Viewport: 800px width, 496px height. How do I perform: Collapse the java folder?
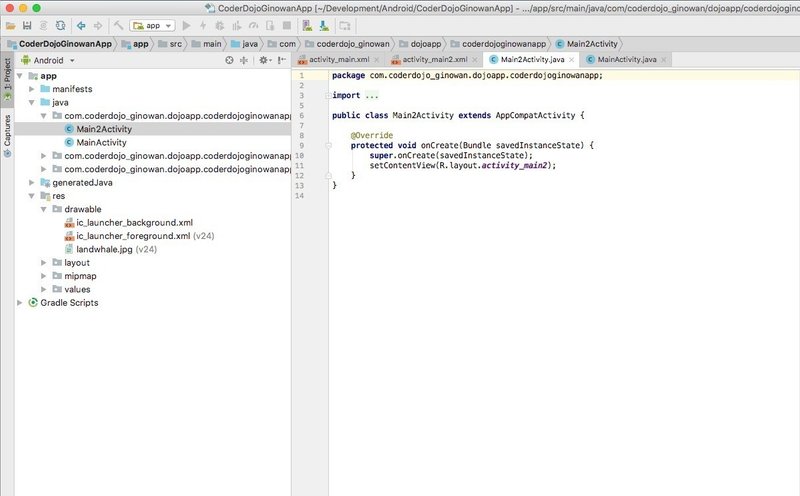(32, 103)
